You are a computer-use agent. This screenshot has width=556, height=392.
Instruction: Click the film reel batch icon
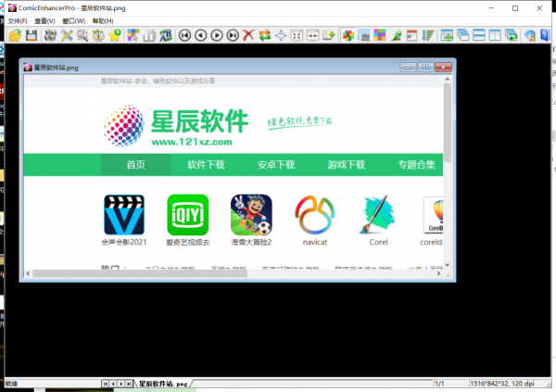coord(50,35)
